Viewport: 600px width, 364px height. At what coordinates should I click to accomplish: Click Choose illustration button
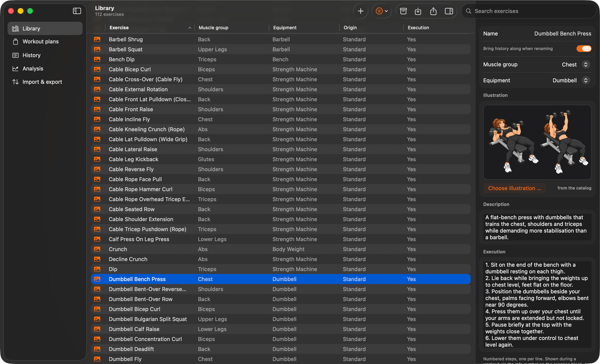click(515, 188)
